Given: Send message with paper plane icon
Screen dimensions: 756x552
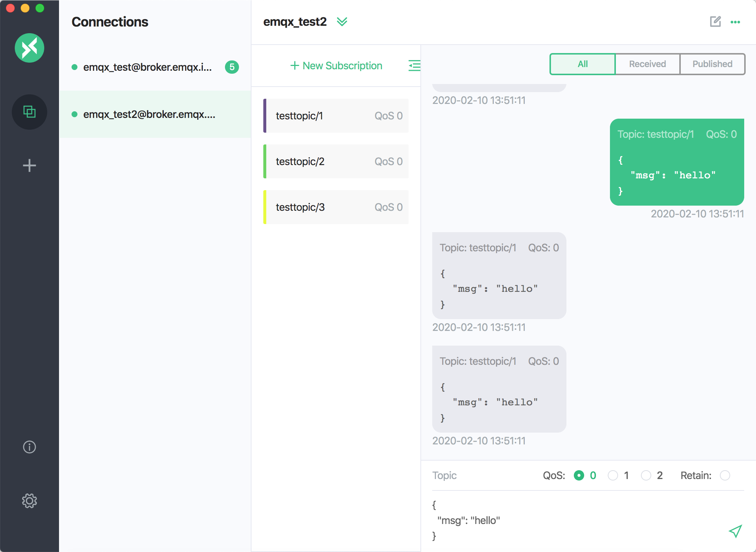Looking at the screenshot, I should [735, 531].
